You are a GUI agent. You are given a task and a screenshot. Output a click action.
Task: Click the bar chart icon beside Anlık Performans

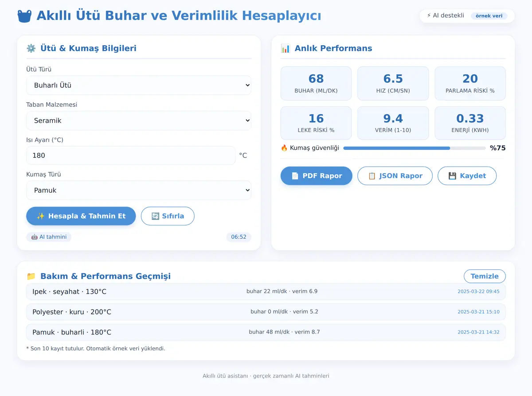[286, 48]
